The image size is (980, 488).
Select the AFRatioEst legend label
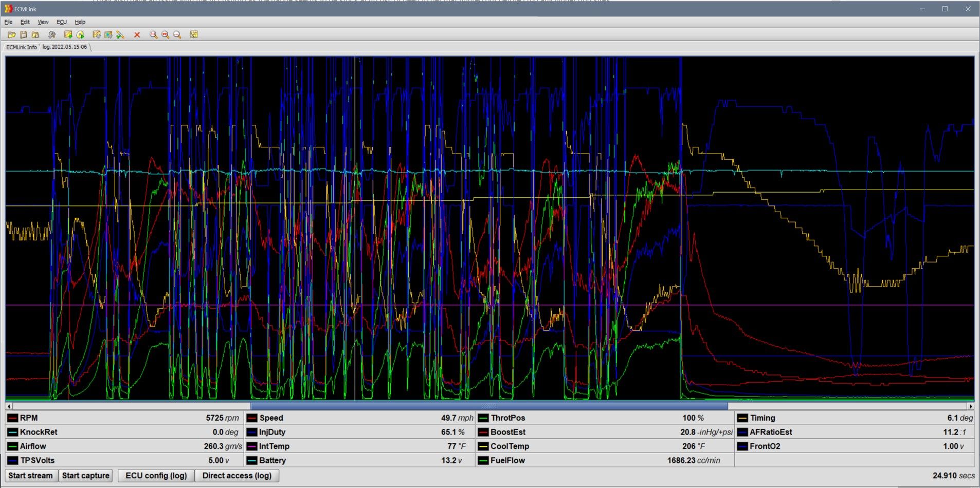point(771,433)
